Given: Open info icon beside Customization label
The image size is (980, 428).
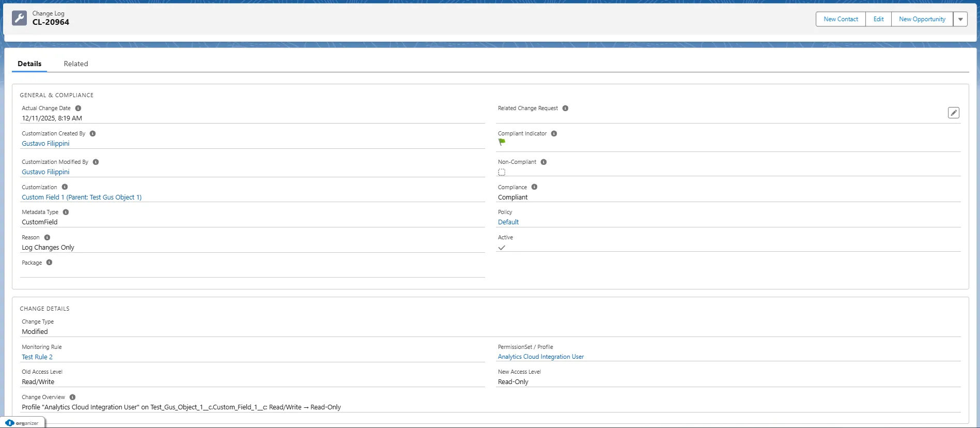Looking at the screenshot, I should [65, 187].
